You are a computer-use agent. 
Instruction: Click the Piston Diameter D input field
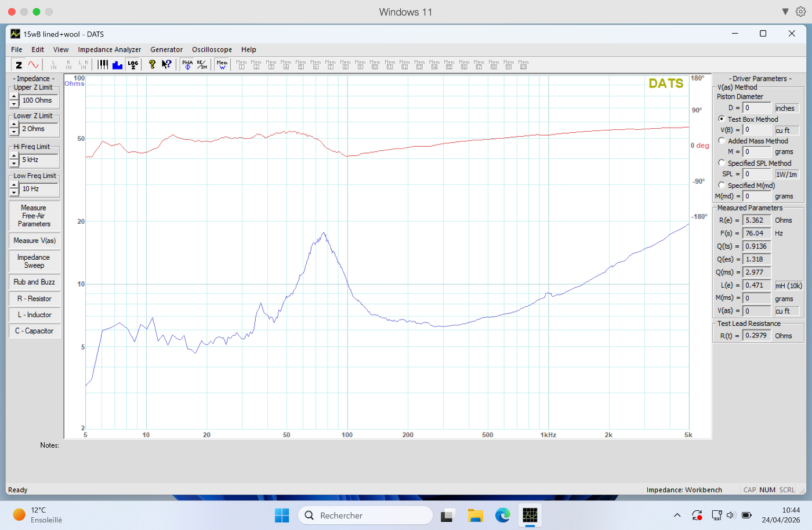pyautogui.click(x=757, y=108)
